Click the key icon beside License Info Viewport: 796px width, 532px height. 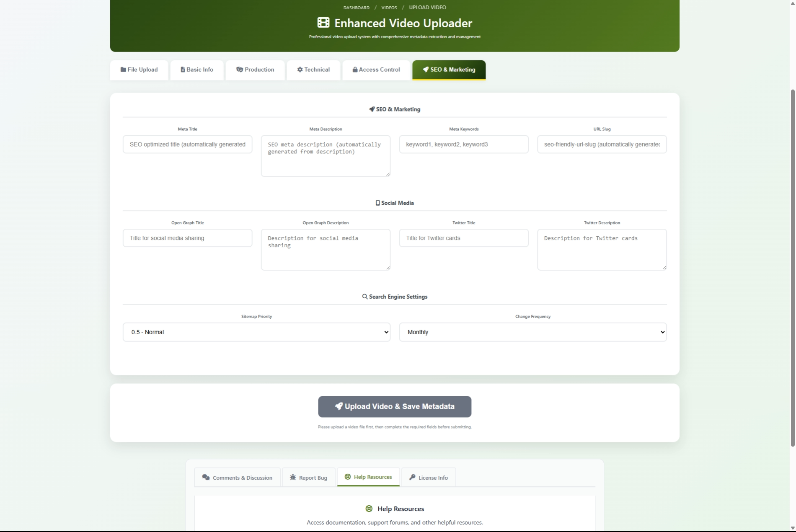point(412,478)
